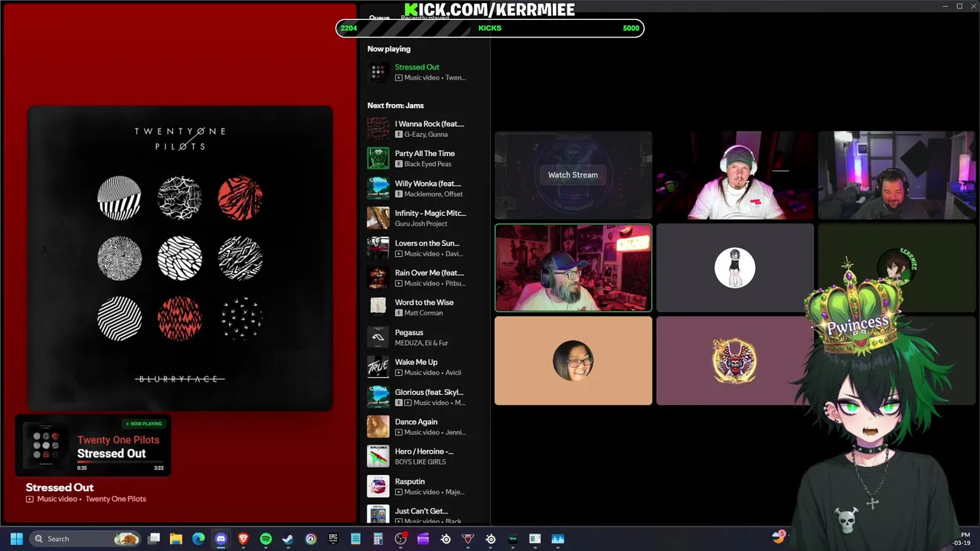Select the Hero / Heroine queue track title

[x=424, y=452]
